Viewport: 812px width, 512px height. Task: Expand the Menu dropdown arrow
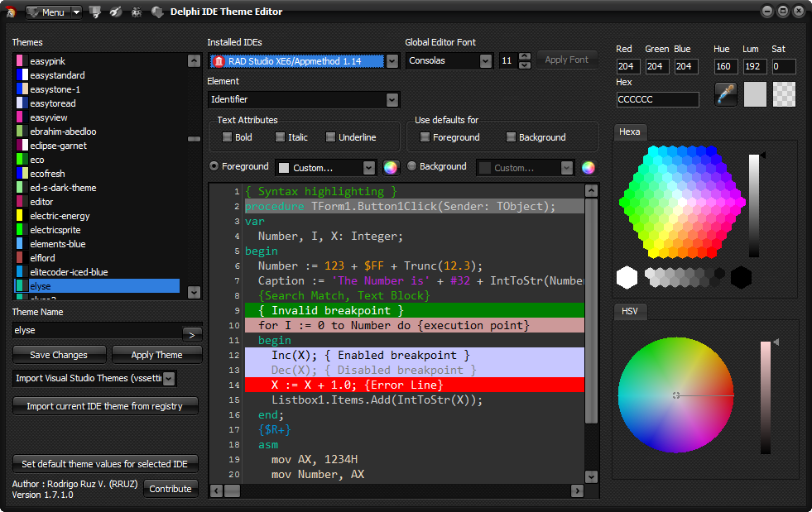point(77,12)
